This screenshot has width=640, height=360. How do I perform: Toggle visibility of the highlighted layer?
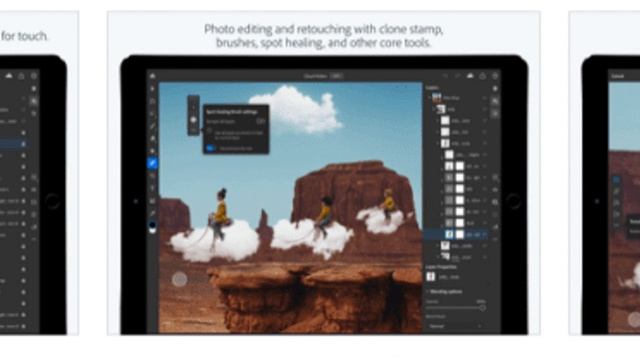[x=484, y=234]
